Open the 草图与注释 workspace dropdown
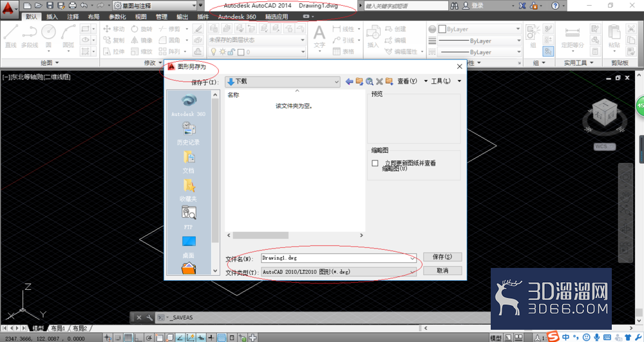The width and height of the screenshot is (644, 342). tap(155, 6)
